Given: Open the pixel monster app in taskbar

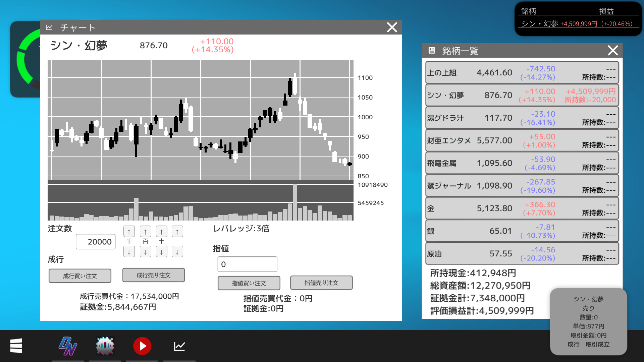Looking at the screenshot, I should (105, 346).
